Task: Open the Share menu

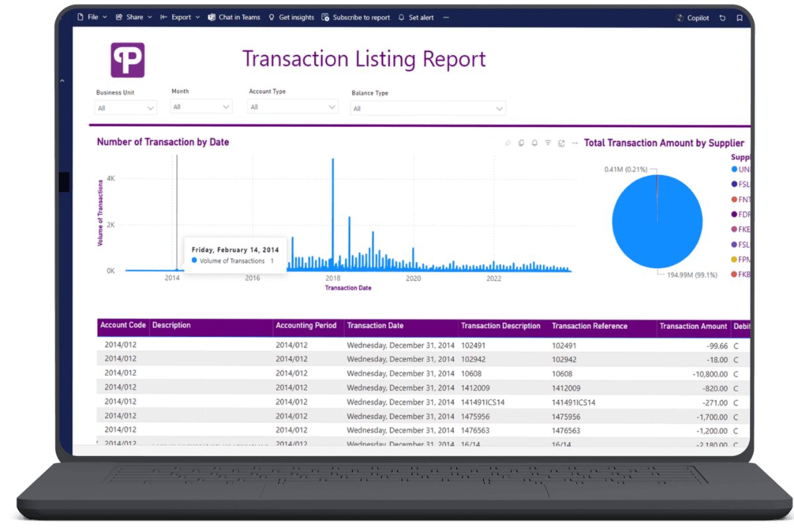Action: (134, 17)
